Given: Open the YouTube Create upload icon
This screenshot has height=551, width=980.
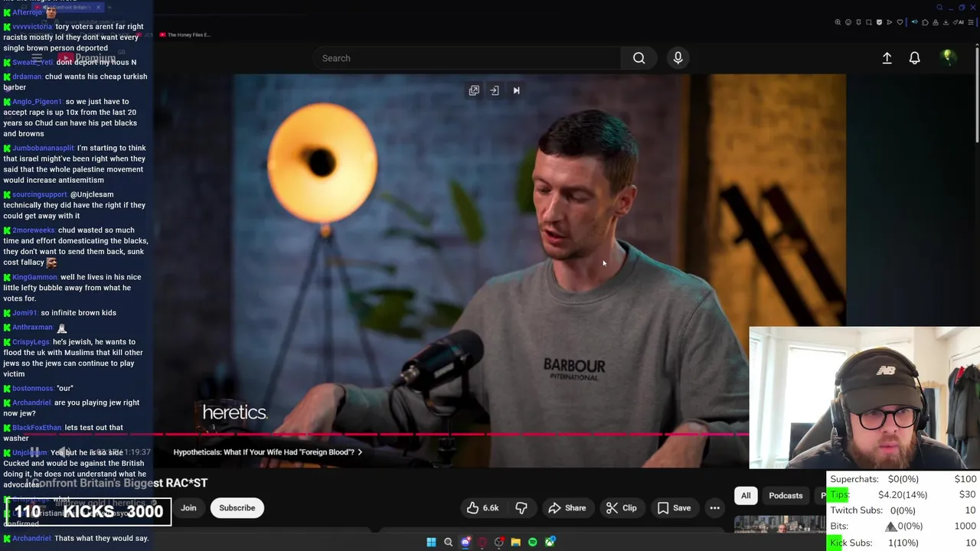Looking at the screenshot, I should (887, 58).
